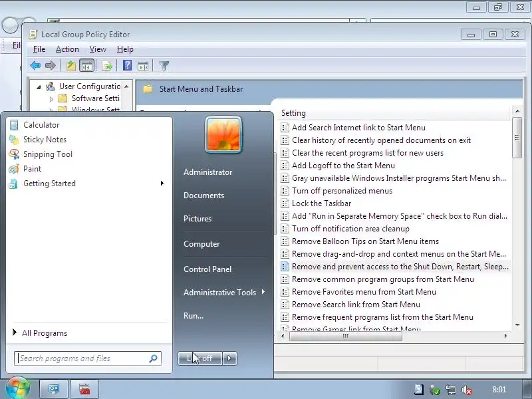Select Add Search Internet link to Start Menu
This screenshot has width=532, height=399.
pos(358,128)
